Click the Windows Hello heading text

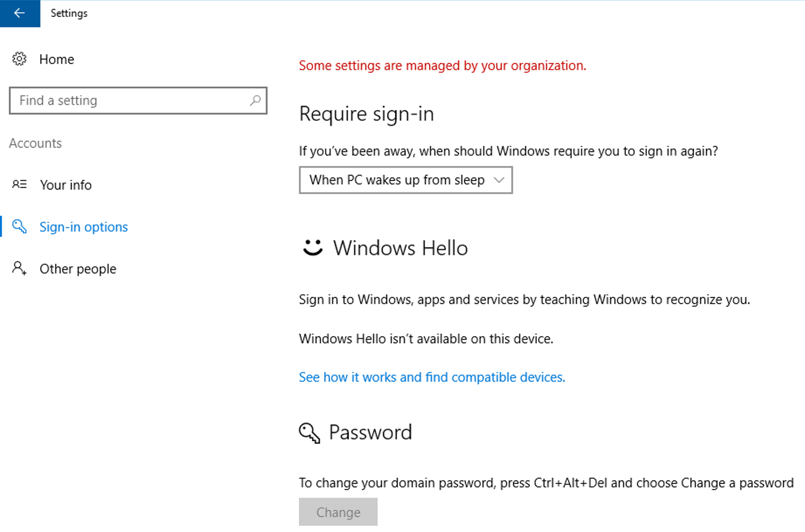400,248
